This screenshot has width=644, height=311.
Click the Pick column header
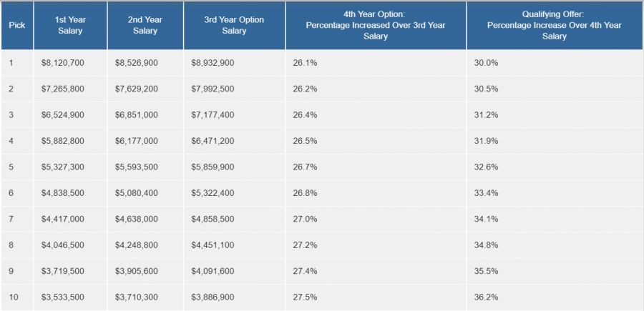pos(16,25)
